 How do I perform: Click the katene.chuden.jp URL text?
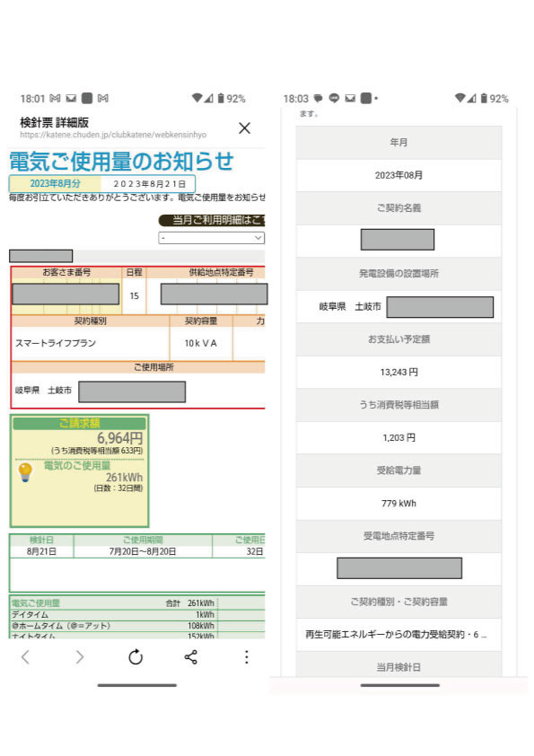113,135
